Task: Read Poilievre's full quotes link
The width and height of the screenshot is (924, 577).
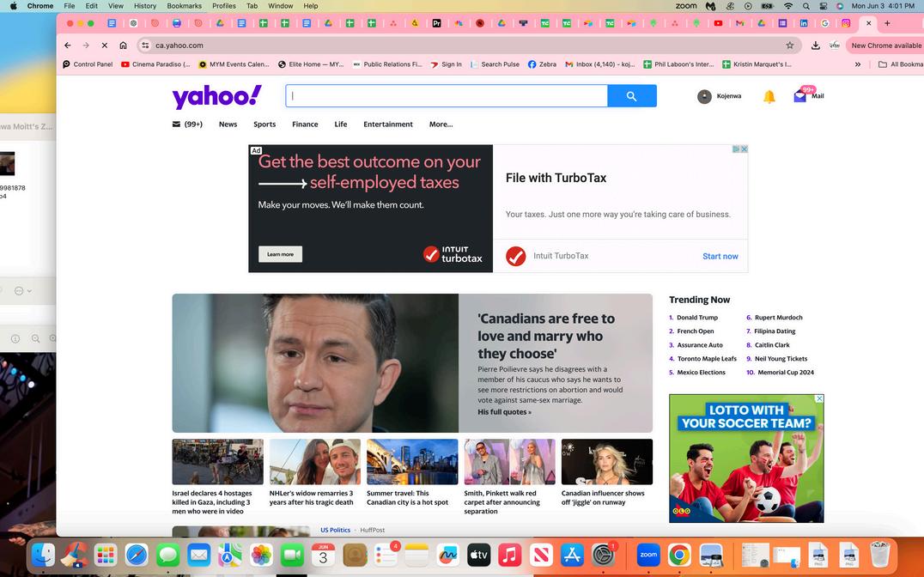Action: (x=504, y=412)
